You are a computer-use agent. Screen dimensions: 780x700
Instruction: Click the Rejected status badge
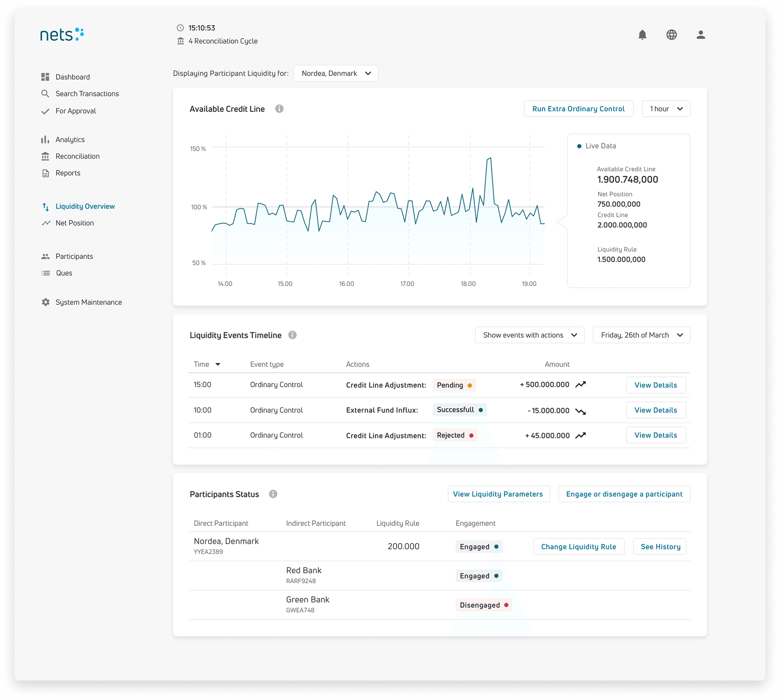(455, 435)
